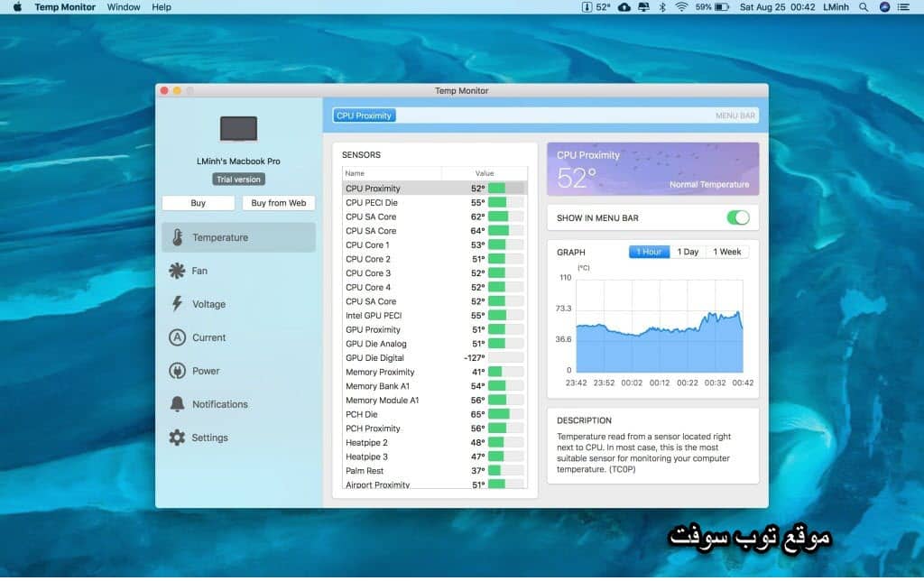Open Notification Center list icon
The height and width of the screenshot is (581, 924).
point(903,7)
